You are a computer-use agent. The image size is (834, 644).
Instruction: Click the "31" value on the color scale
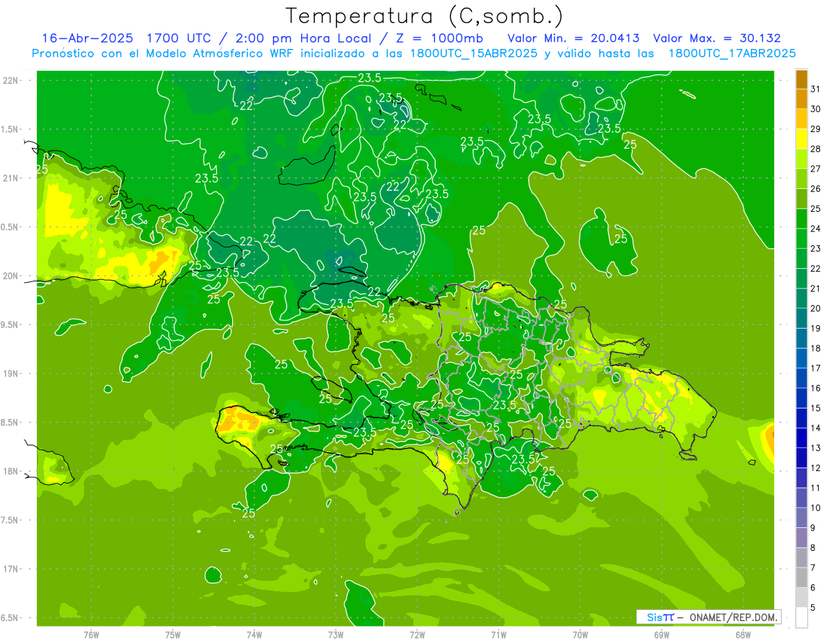click(815, 89)
